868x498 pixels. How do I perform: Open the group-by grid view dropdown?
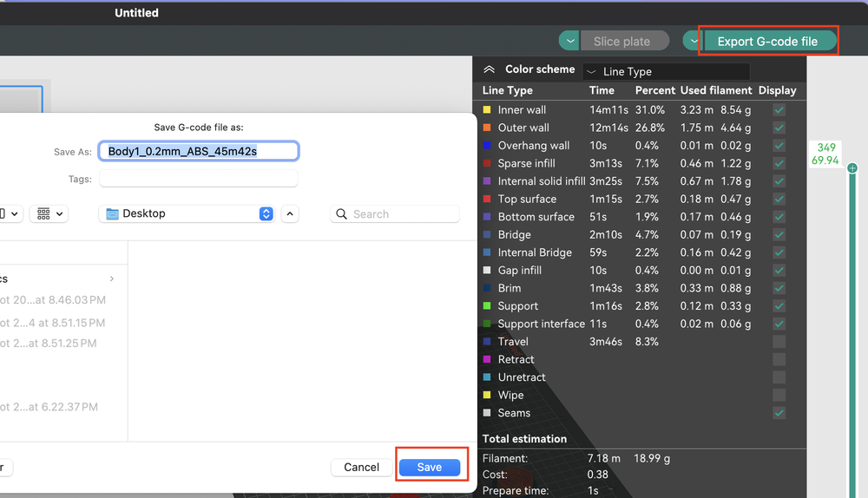click(49, 213)
